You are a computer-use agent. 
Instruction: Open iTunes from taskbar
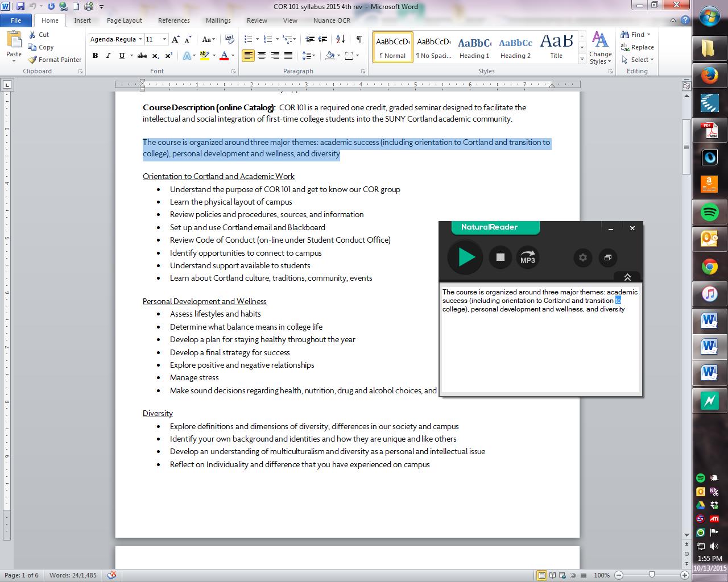(709, 294)
